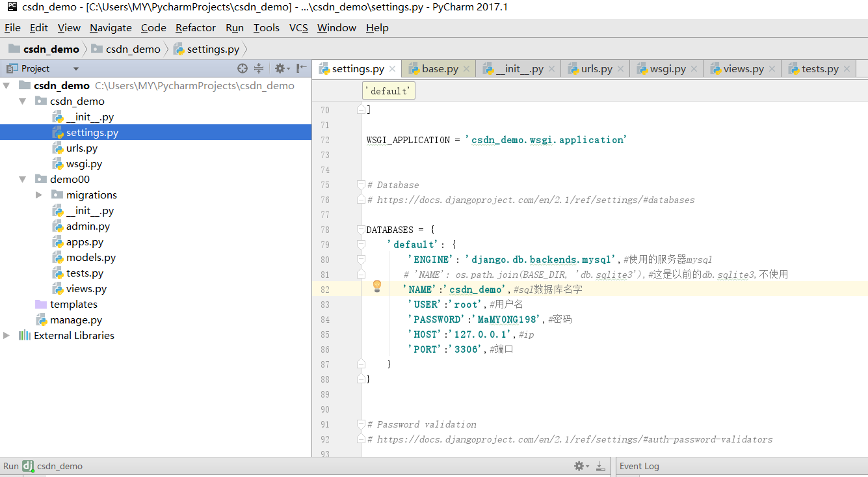868x477 pixels.
Task: Open the Window menu
Action: point(337,27)
